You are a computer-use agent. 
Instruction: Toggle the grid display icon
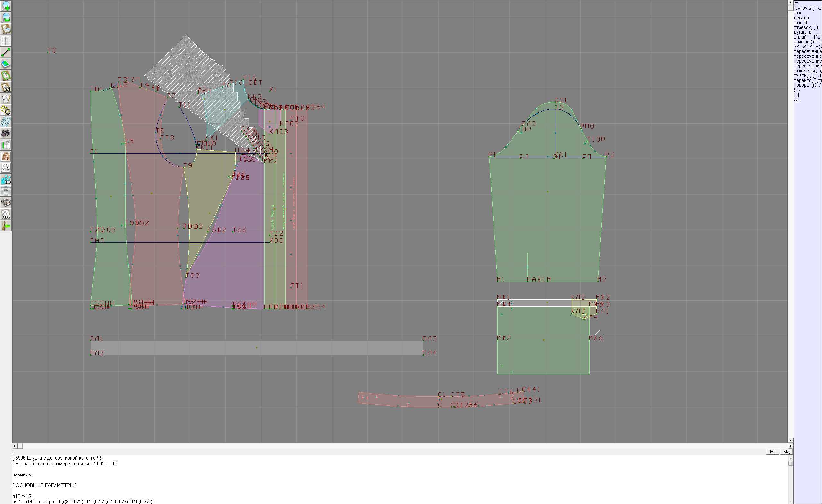pyautogui.click(x=6, y=41)
